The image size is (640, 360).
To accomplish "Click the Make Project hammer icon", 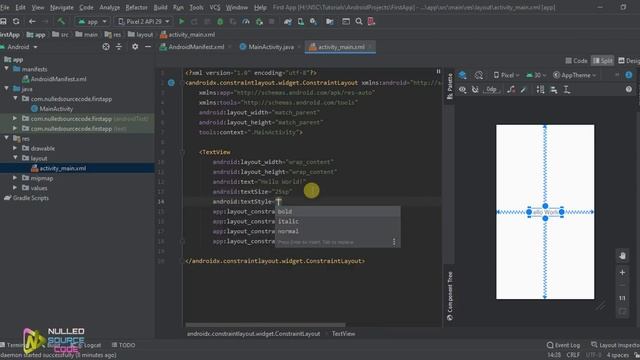I will 61,21.
